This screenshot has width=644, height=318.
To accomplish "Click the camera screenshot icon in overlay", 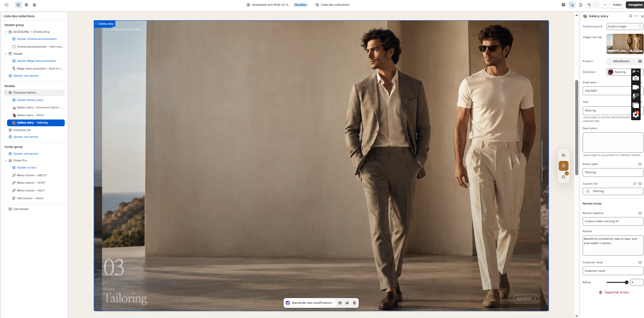I will [636, 78].
